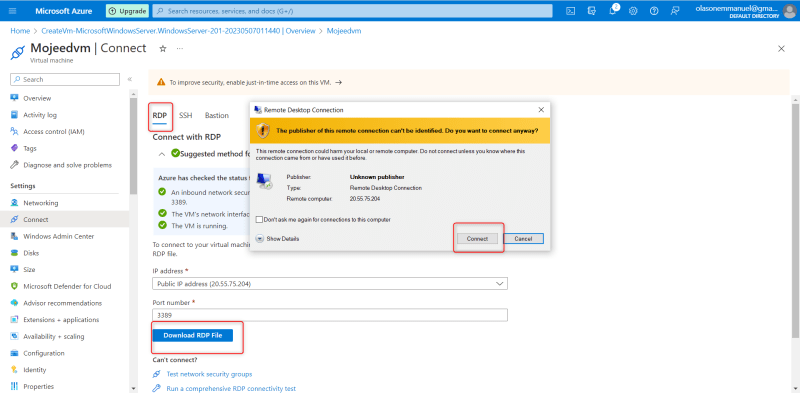Go to Home breadcrumb

pyautogui.click(x=20, y=31)
